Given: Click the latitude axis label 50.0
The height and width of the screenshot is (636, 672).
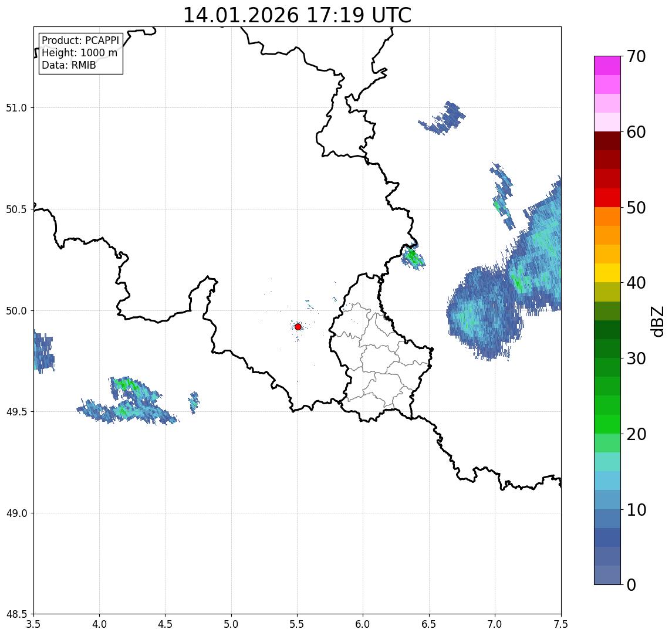Looking at the screenshot, I should click(16, 311).
